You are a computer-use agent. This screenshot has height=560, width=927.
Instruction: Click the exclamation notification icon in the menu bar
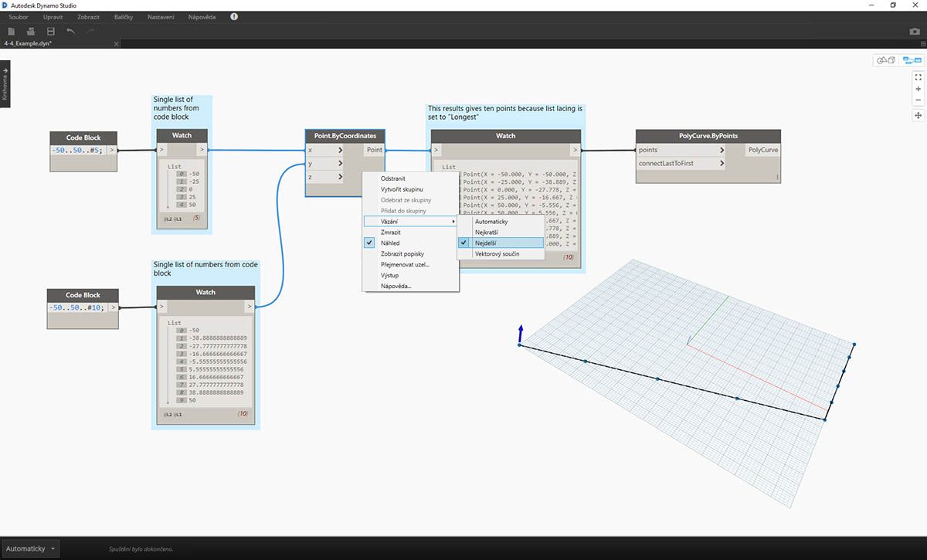[234, 16]
